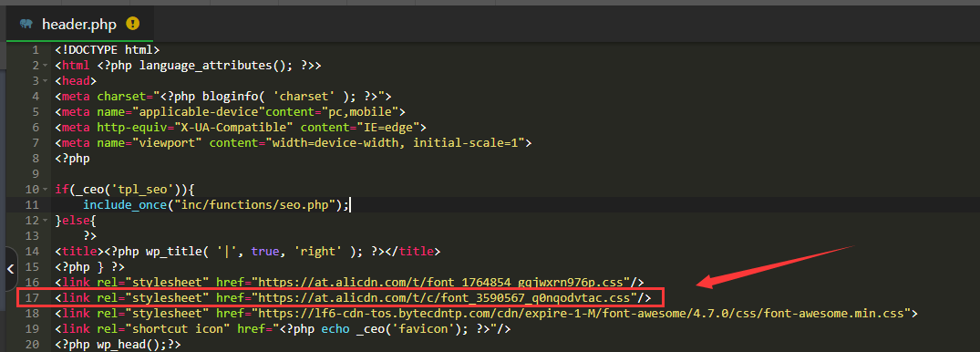Click line number 20 in the gutter
This screenshot has width=980, height=352.
[x=33, y=345]
